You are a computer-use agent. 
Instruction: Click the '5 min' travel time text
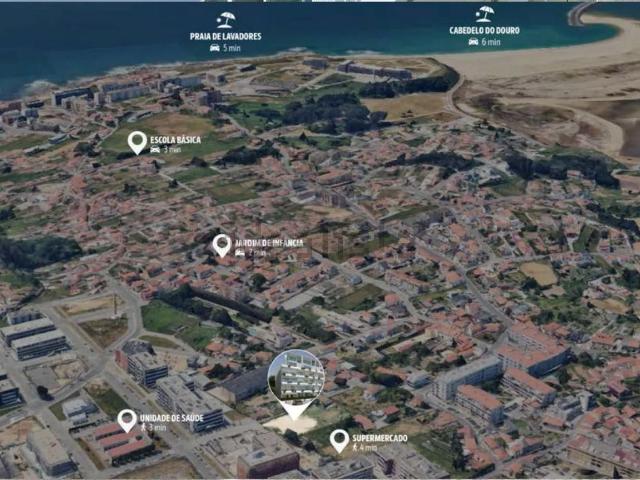pyautogui.click(x=232, y=48)
